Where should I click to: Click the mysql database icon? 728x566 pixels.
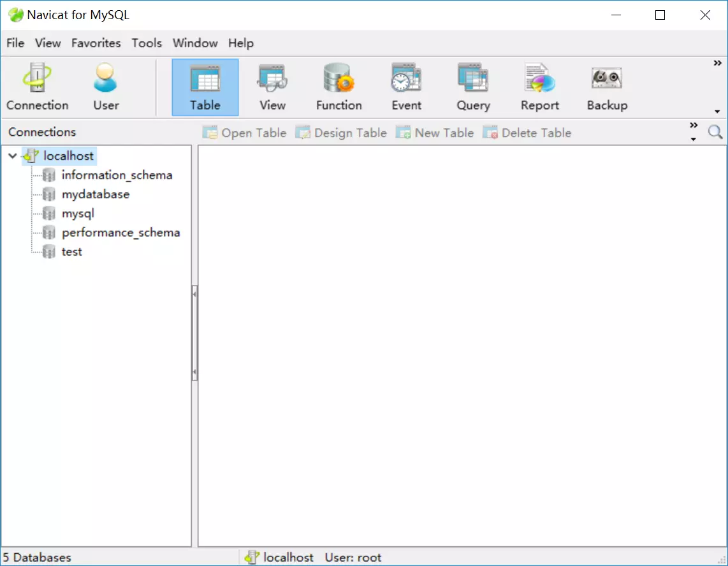tap(48, 214)
